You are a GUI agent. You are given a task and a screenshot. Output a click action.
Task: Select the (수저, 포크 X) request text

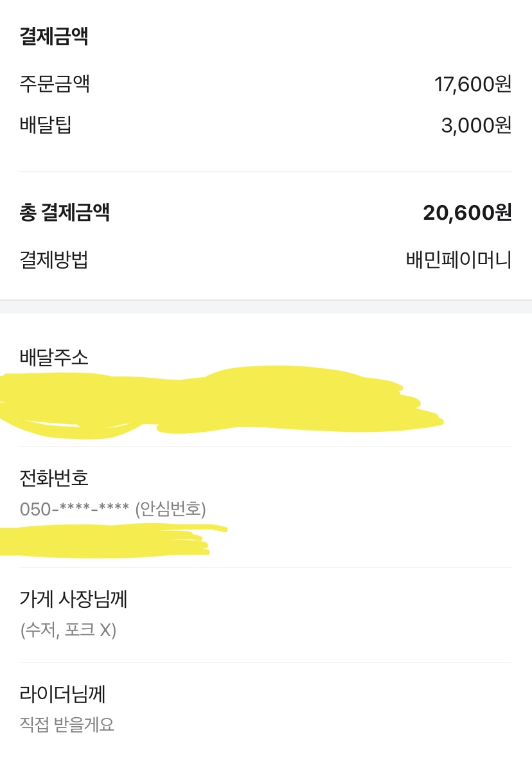point(68,630)
